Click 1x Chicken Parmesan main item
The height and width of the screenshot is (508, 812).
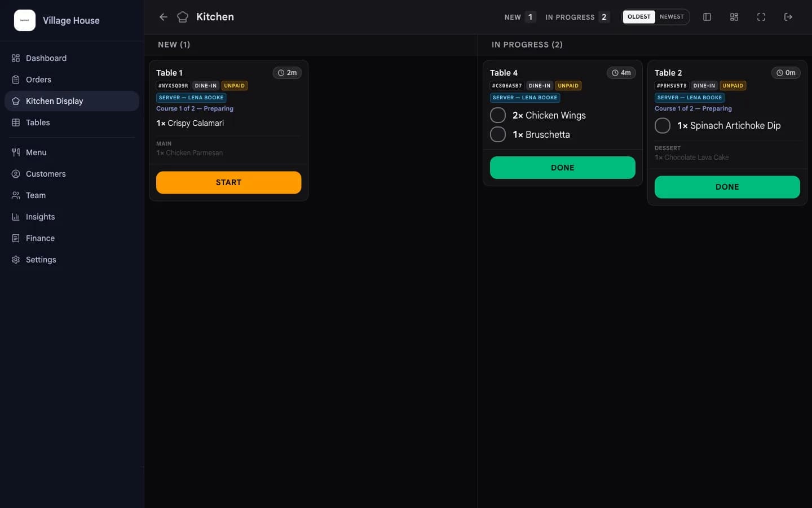tap(189, 153)
